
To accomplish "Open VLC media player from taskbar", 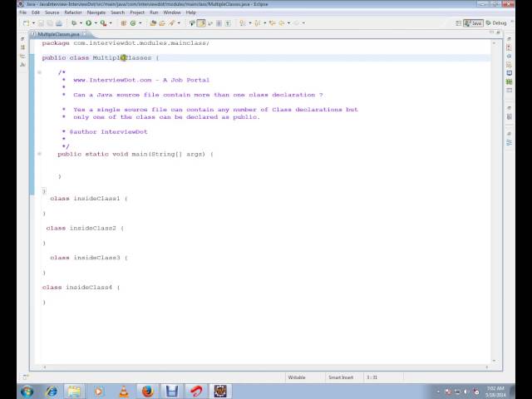I will click(x=124, y=392).
